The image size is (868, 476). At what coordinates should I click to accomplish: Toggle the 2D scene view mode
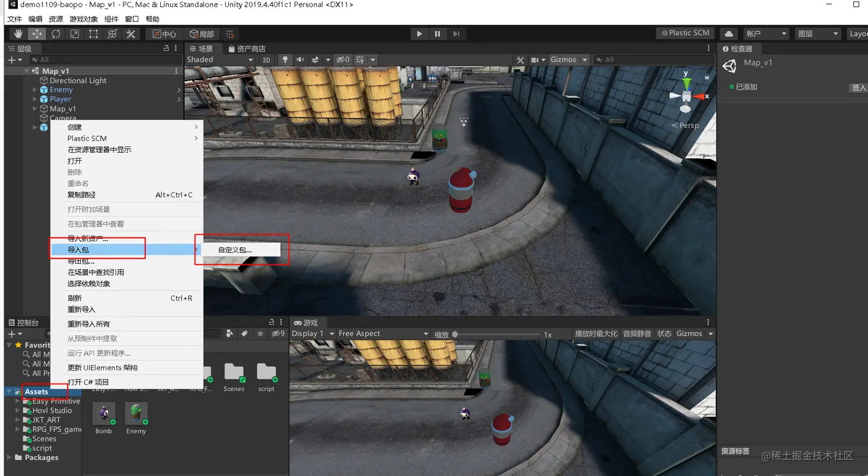pos(266,60)
